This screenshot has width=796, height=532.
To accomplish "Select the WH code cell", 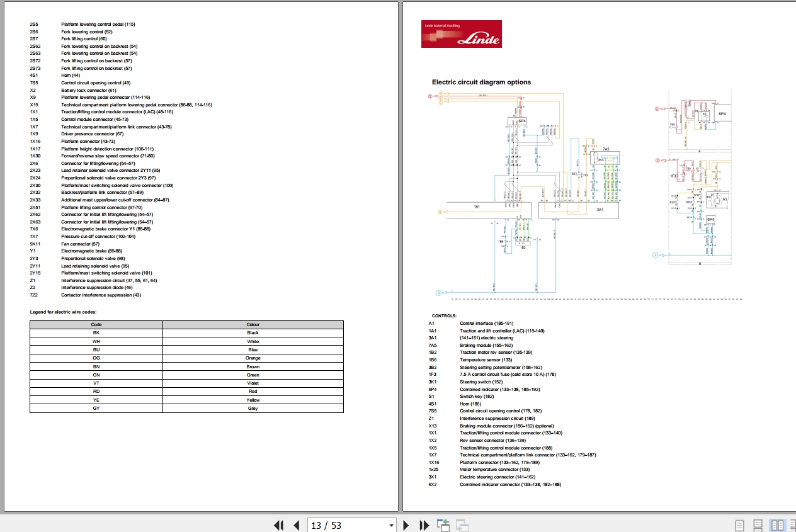I will click(96, 341).
